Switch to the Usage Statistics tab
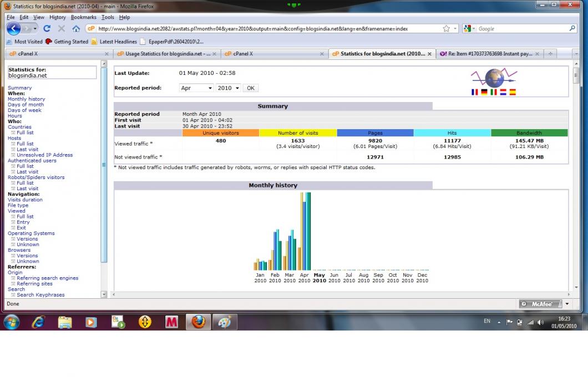This screenshot has height=377, width=588. 166,54
